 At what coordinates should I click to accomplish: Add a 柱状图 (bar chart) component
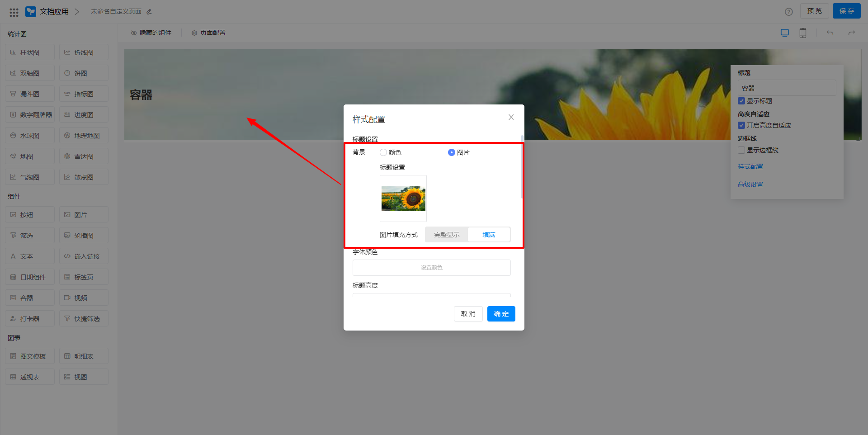click(x=29, y=52)
